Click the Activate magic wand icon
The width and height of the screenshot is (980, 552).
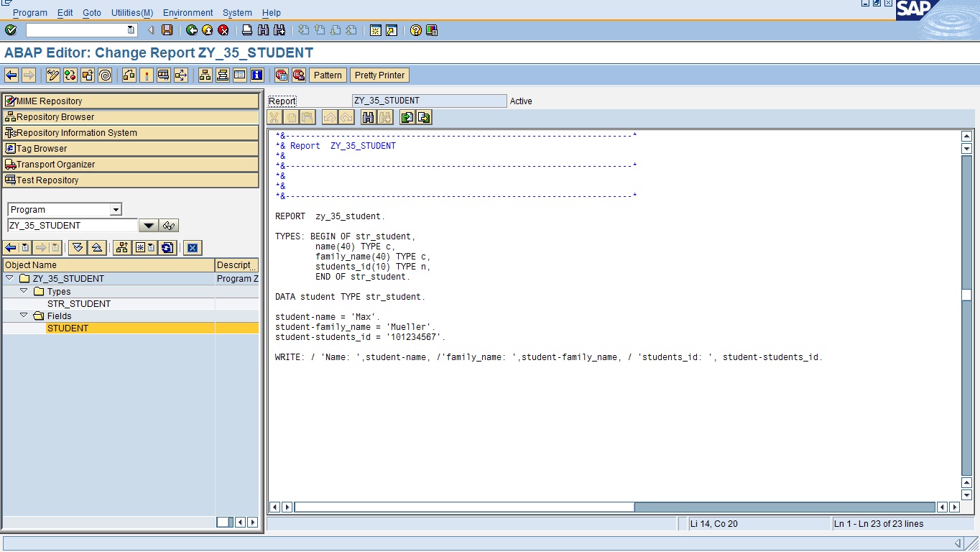[x=146, y=75]
